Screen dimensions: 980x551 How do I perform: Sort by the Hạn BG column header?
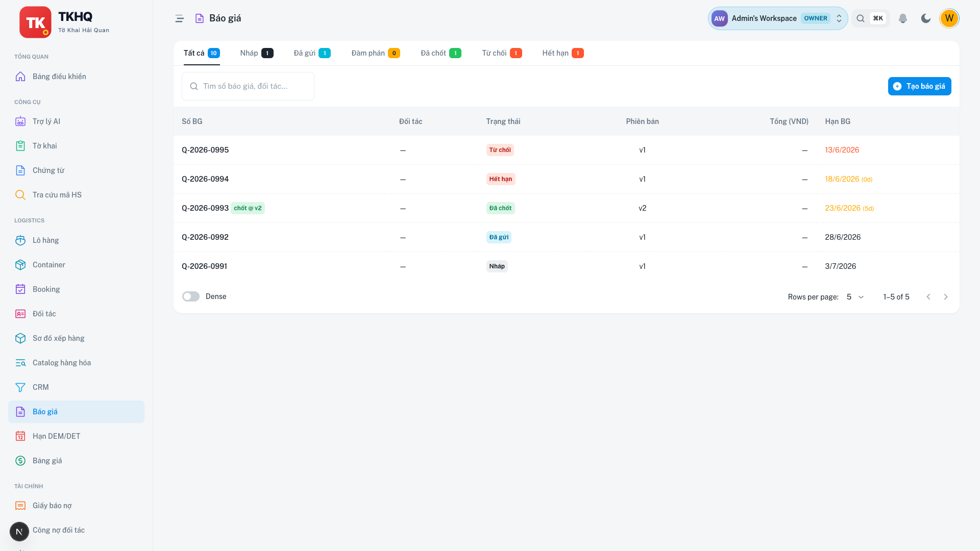[x=838, y=121]
